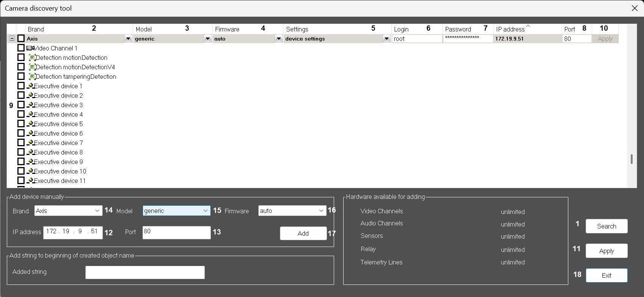Sort by the Login column header
The height and width of the screenshot is (297, 644).
click(x=417, y=29)
